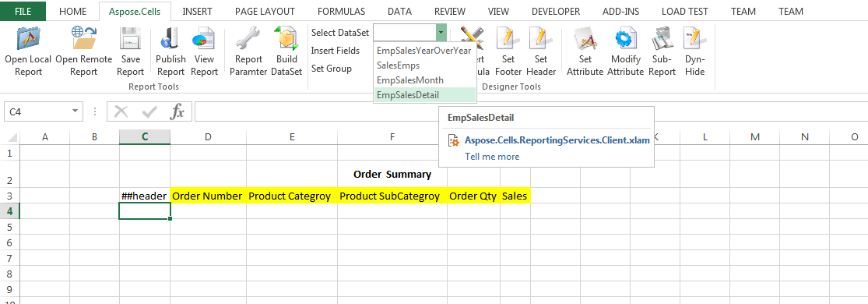The image size is (868, 304).
Task: Select row 3 header
Action: 10,196
